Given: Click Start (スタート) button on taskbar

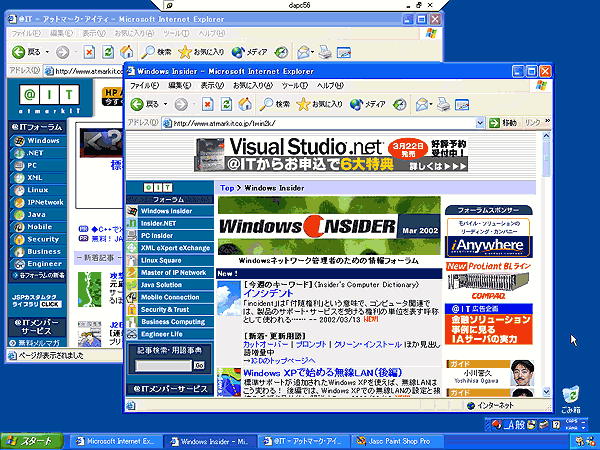Looking at the screenshot, I should click(31, 441).
